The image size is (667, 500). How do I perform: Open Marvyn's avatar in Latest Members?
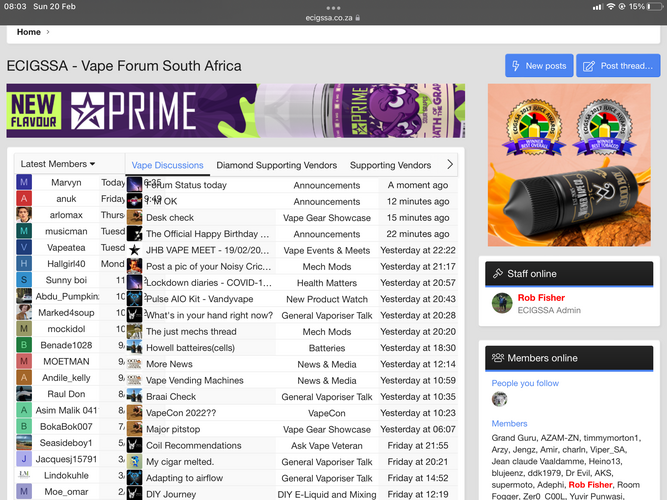click(x=24, y=182)
